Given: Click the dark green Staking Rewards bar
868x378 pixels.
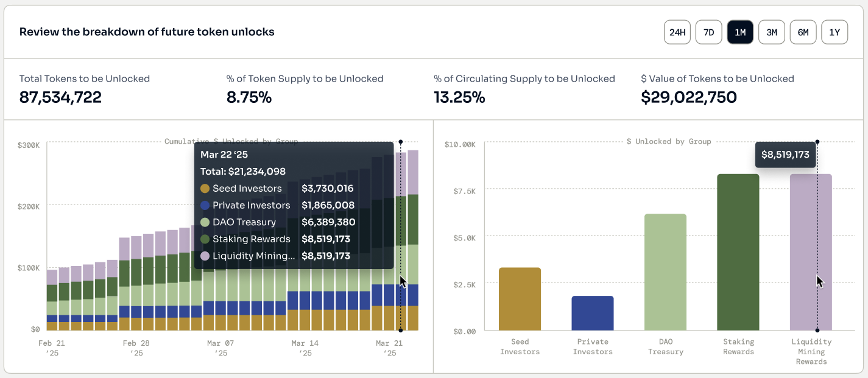Looking at the screenshot, I should 738,252.
